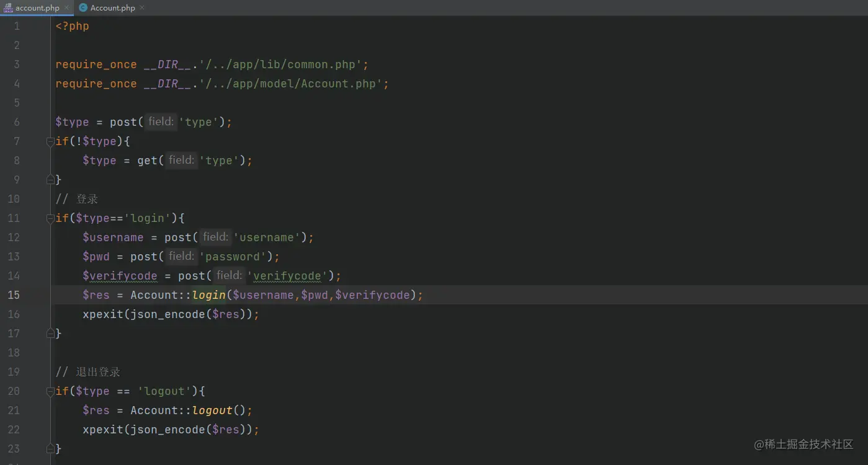
Task: Close the Account.php class tab
Action: pyautogui.click(x=142, y=8)
